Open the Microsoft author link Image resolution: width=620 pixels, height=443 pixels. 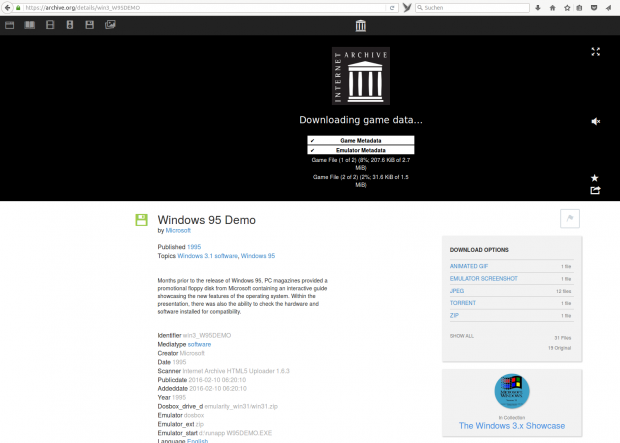pyautogui.click(x=178, y=230)
